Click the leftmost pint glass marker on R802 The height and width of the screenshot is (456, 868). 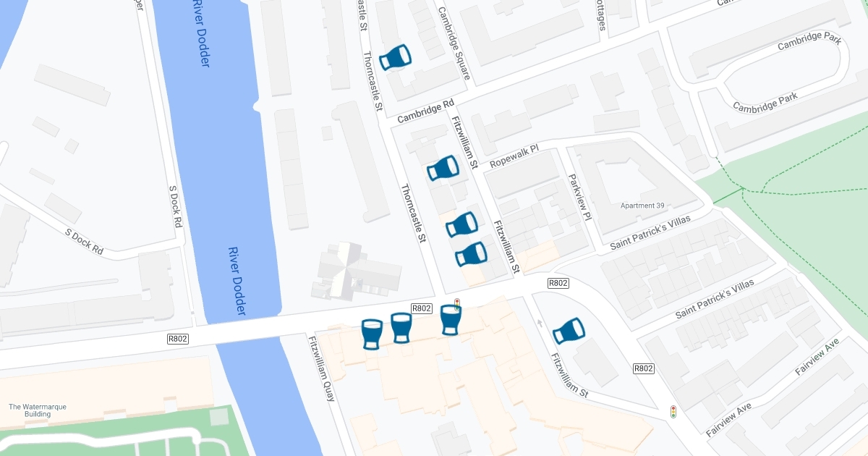tap(371, 334)
